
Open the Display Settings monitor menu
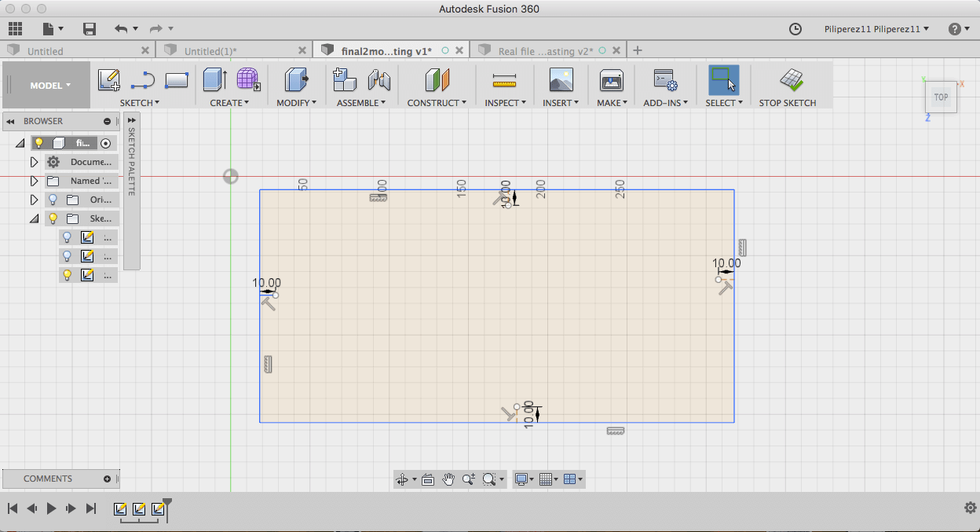tap(524, 479)
